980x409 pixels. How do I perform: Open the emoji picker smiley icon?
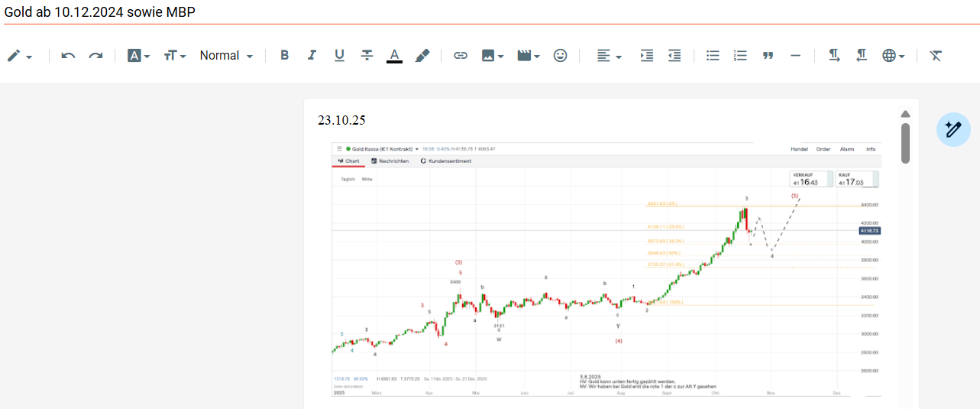pyautogui.click(x=560, y=56)
